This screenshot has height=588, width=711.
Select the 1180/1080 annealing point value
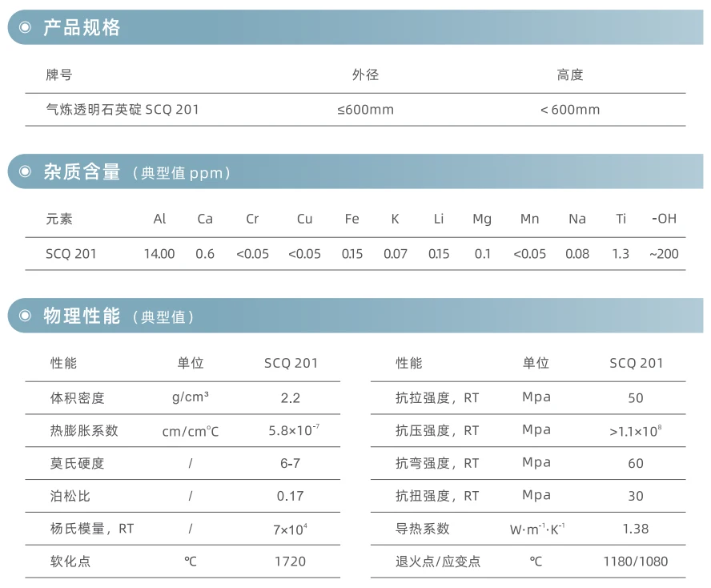[x=636, y=562]
